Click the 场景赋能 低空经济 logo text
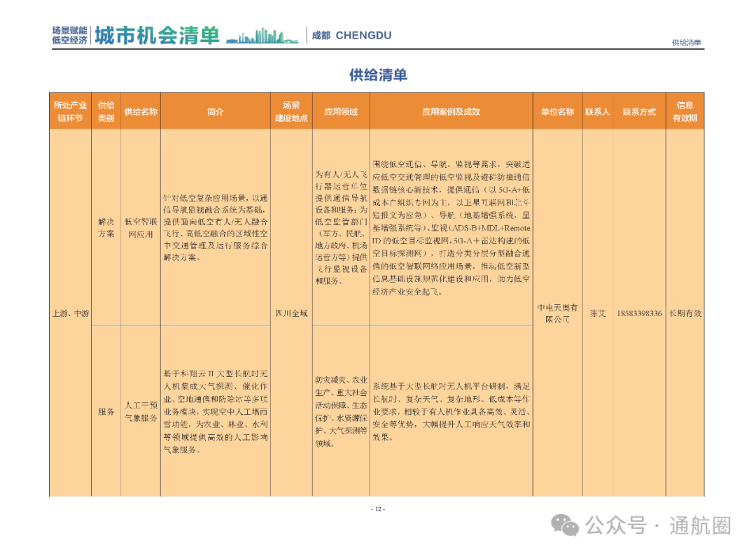The image size is (756, 556). click(70, 36)
